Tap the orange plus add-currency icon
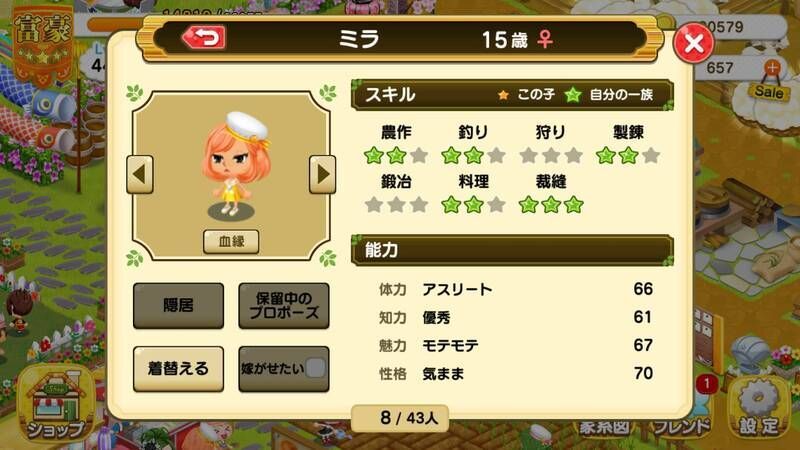The width and height of the screenshot is (800, 450). pos(772,67)
